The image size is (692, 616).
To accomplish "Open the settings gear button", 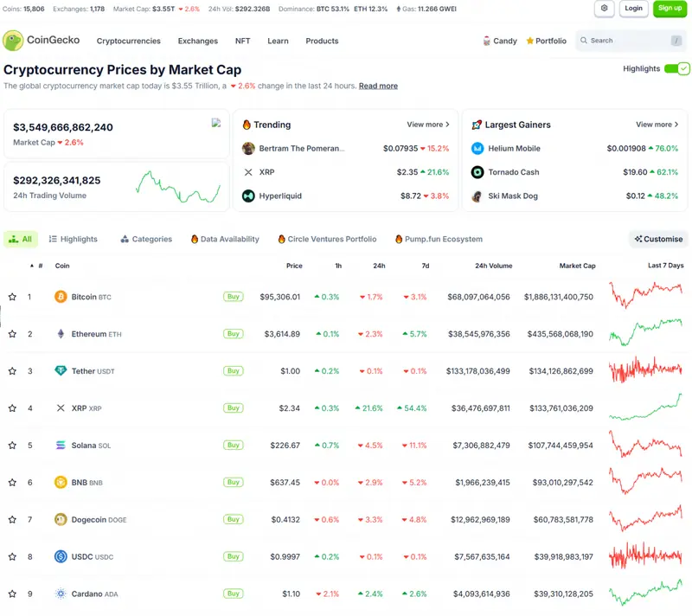I will point(604,9).
